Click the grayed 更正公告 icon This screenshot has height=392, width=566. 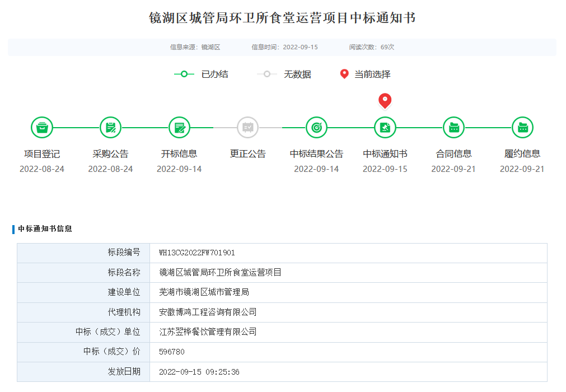coord(247,127)
